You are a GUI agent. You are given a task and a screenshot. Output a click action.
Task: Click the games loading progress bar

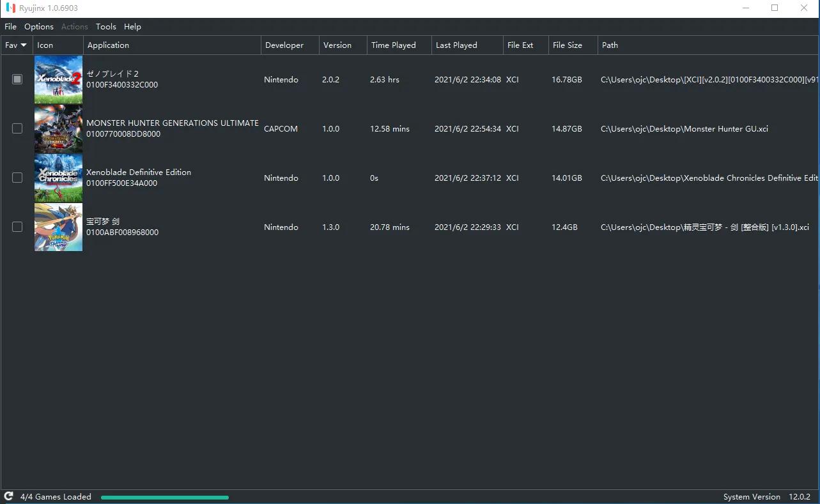[x=165, y=497]
